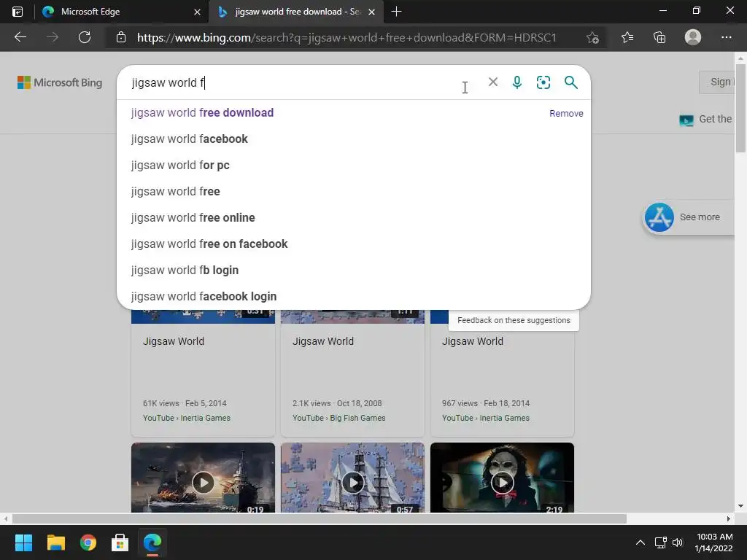Close the Microsoft Edge tab
747x560 pixels.
click(197, 12)
